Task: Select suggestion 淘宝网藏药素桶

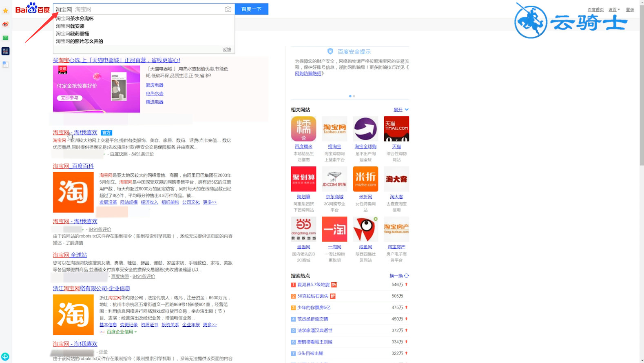Action: [72, 34]
